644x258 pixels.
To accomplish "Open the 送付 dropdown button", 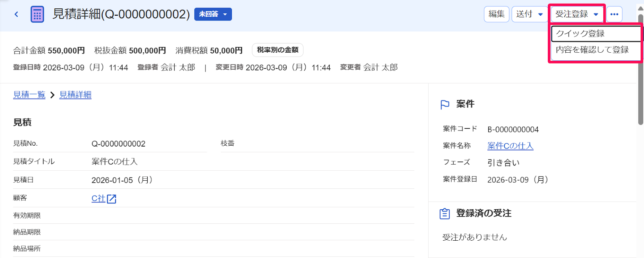I will coord(530,14).
